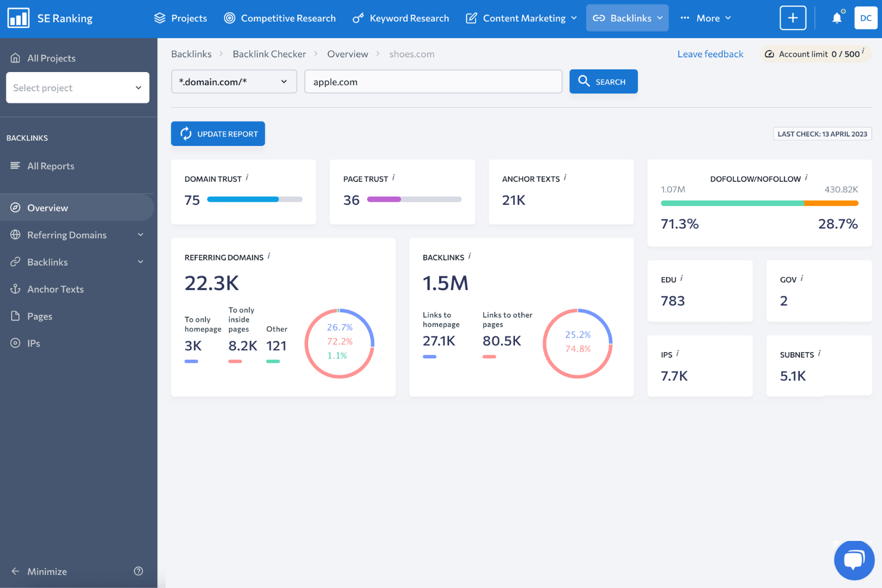Click the 22.3K referring domains value
Screen dimensions: 882x588
click(212, 283)
